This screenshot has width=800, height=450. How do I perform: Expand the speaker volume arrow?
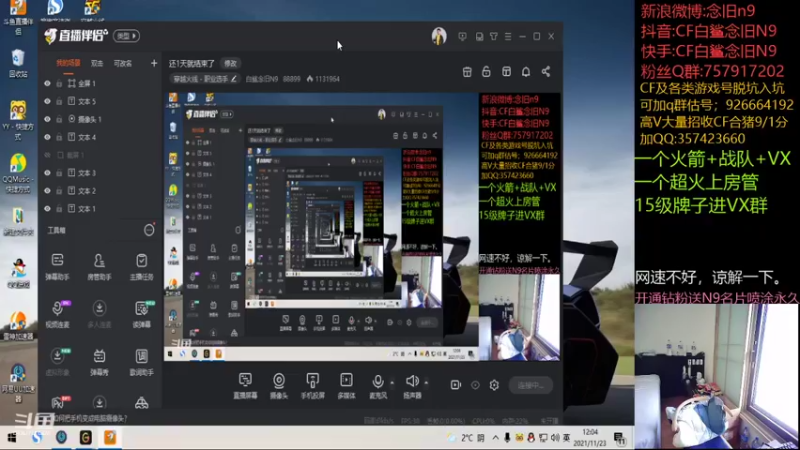pos(426,382)
